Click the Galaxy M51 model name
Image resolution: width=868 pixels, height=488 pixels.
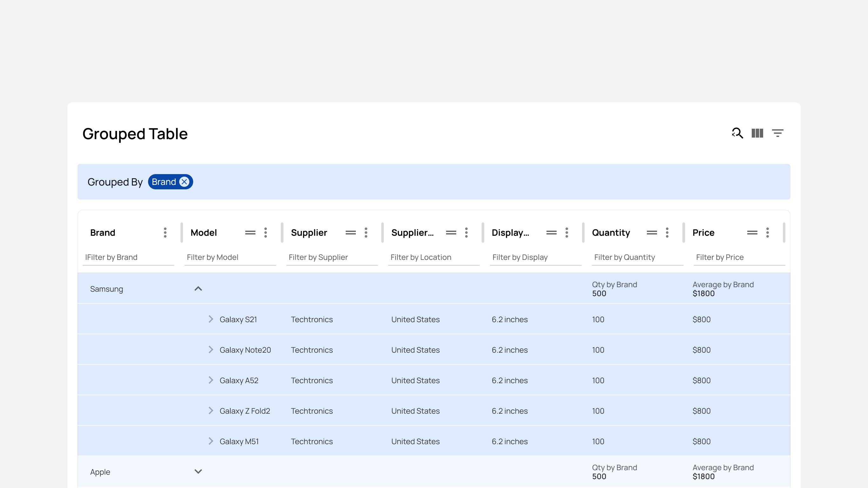coord(239,441)
